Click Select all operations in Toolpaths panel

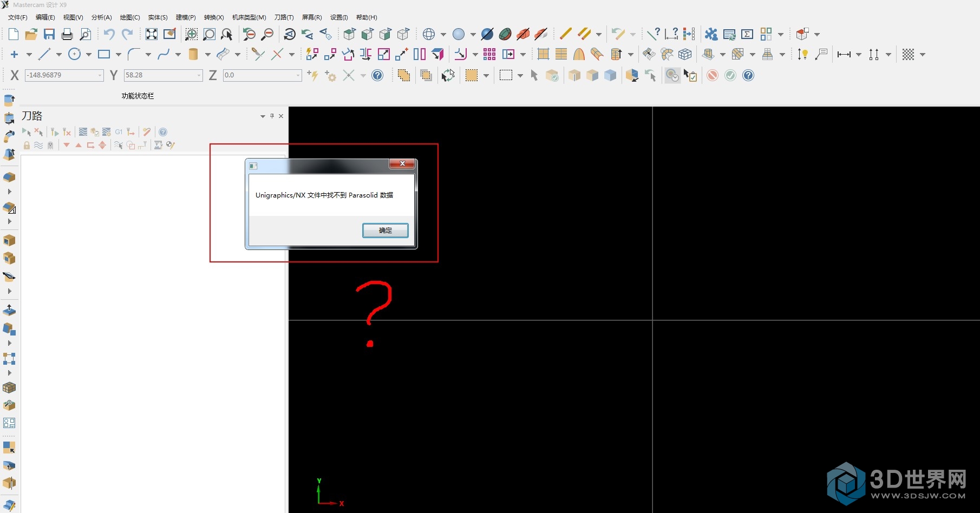(27, 132)
